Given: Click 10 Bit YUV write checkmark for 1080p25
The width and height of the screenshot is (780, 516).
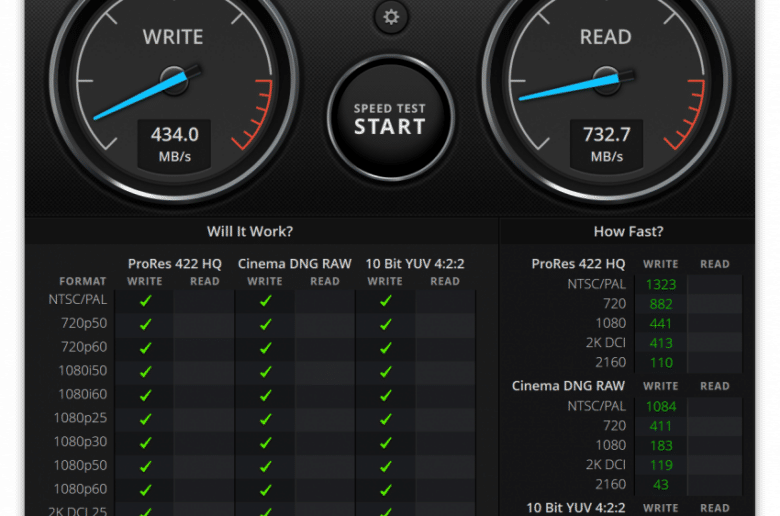Looking at the screenshot, I should click(386, 419).
